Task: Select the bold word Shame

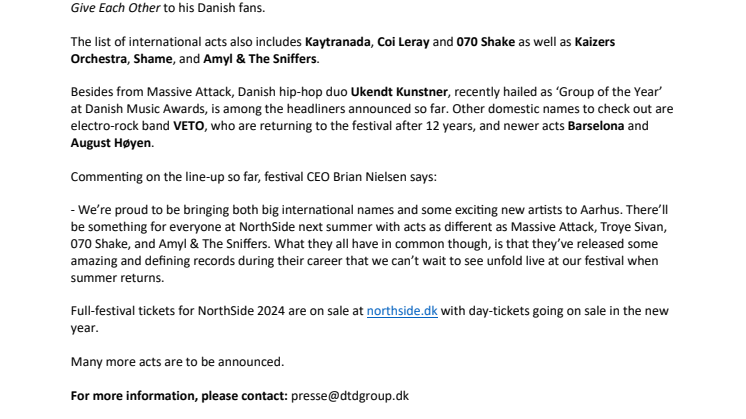Action: (x=153, y=59)
